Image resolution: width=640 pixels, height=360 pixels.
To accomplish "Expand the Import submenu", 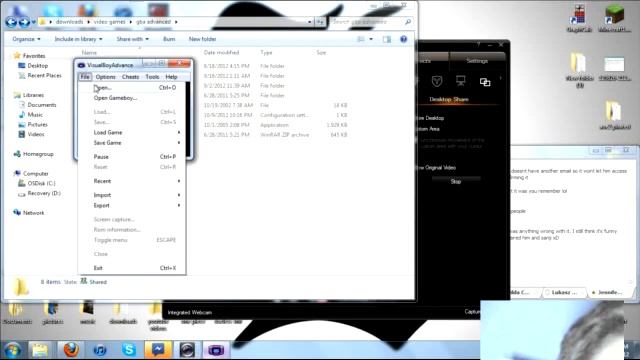I will (131, 195).
